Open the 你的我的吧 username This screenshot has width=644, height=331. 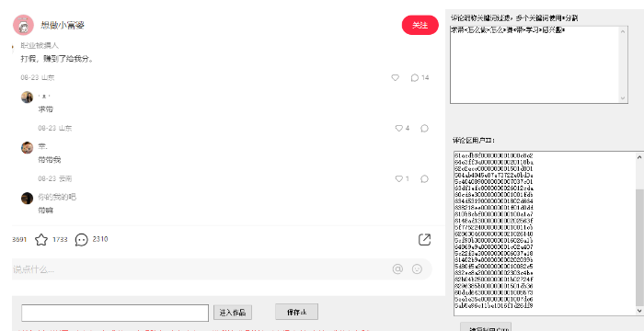click(57, 197)
